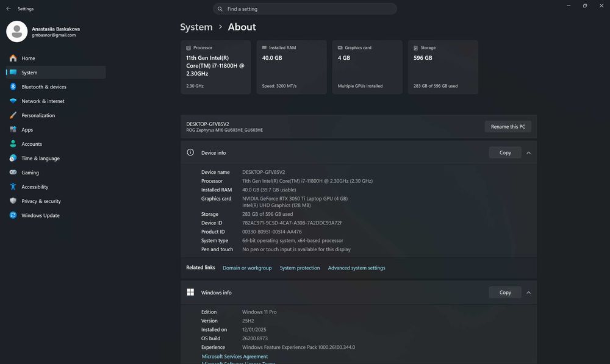Click the account name Anastasiia Baskakova
This screenshot has height=364, width=610.
click(x=56, y=29)
